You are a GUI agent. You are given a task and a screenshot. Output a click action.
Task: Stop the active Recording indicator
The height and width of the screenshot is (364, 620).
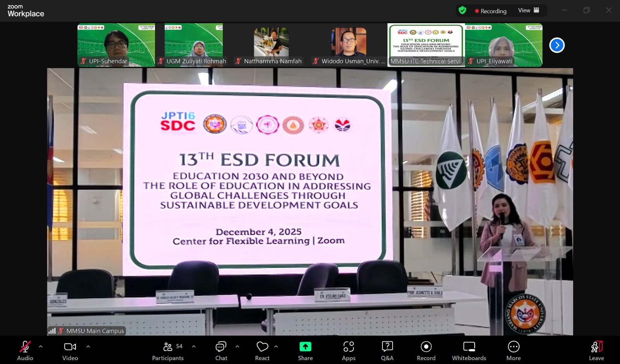491,11
